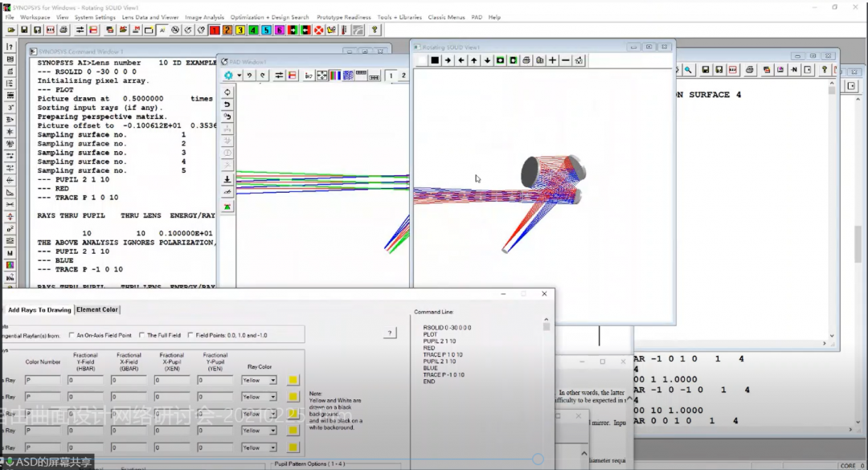
Task: Switch to the Element Color tab
Action: (x=97, y=309)
